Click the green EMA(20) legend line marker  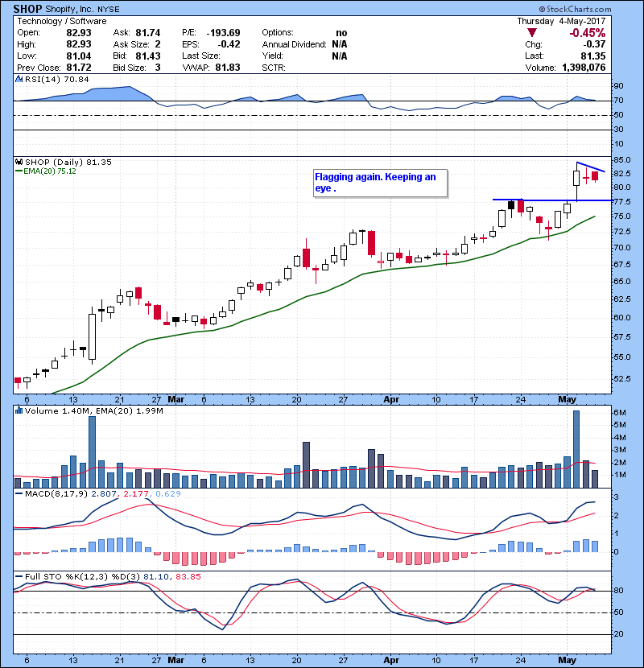(19, 171)
